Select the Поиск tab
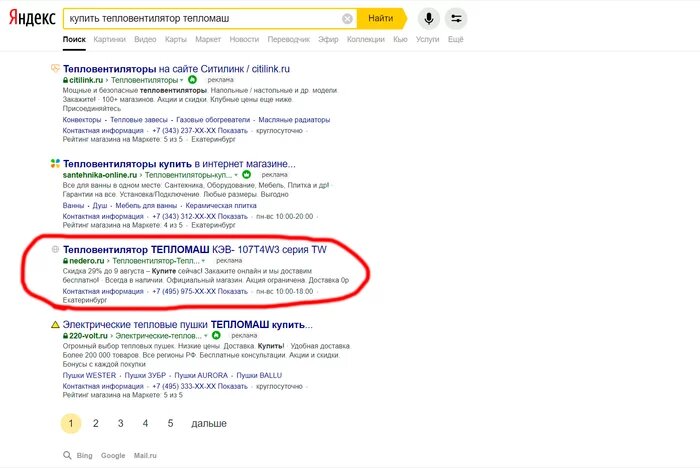 (x=74, y=39)
